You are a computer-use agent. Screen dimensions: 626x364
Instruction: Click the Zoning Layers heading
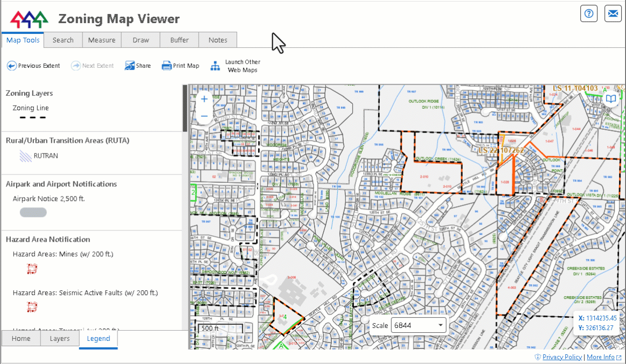pos(29,93)
